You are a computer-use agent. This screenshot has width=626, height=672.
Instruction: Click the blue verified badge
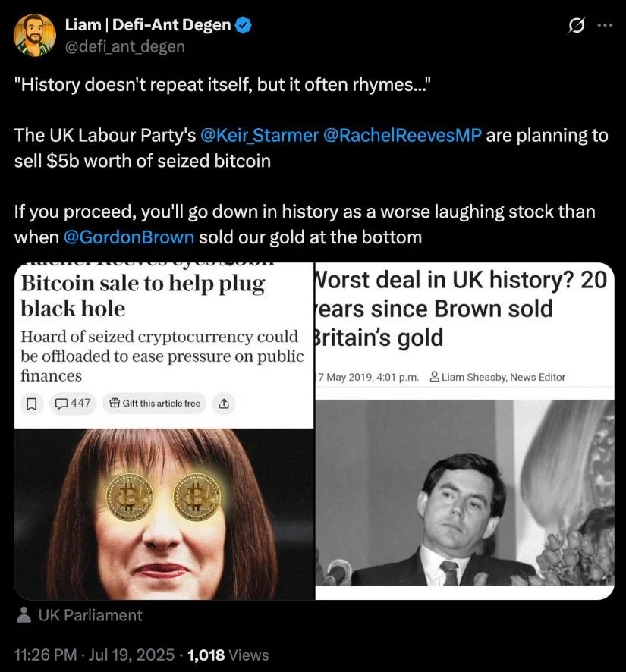[x=244, y=25]
